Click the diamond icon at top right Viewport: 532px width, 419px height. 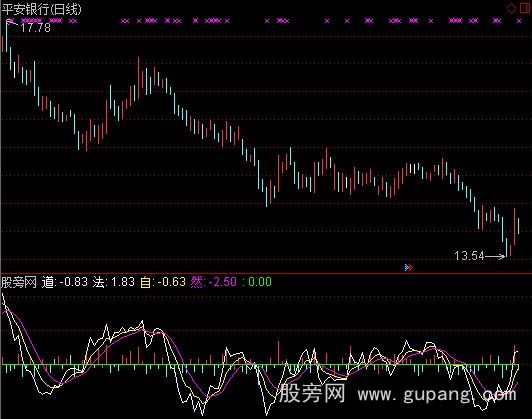(511, 8)
